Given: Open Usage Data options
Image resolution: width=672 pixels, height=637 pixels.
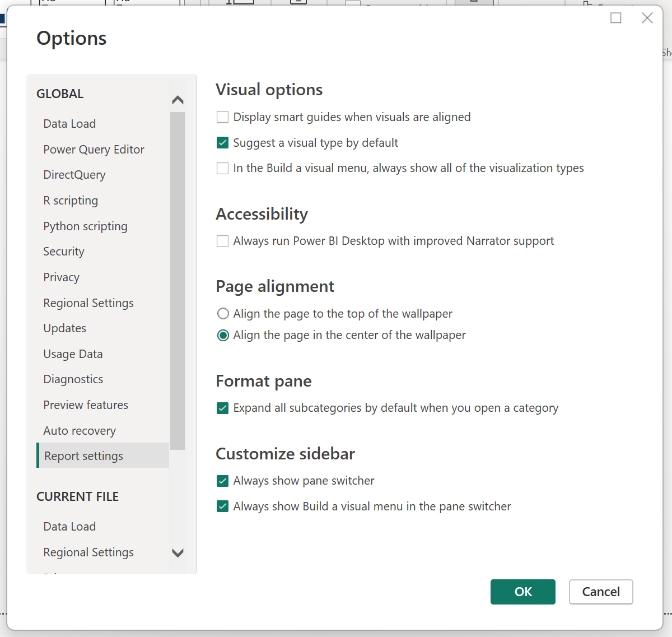Looking at the screenshot, I should point(73,354).
